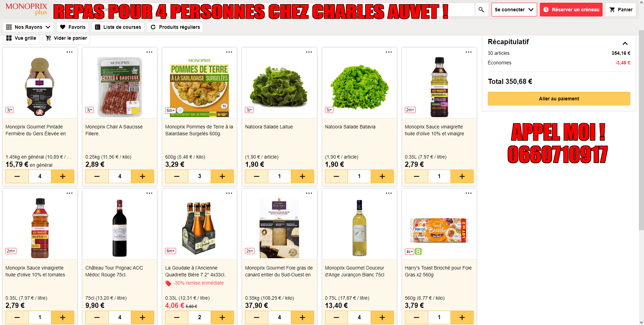The height and width of the screenshot is (325, 644).
Task: Open the Panier cart
Action: coord(621,10)
